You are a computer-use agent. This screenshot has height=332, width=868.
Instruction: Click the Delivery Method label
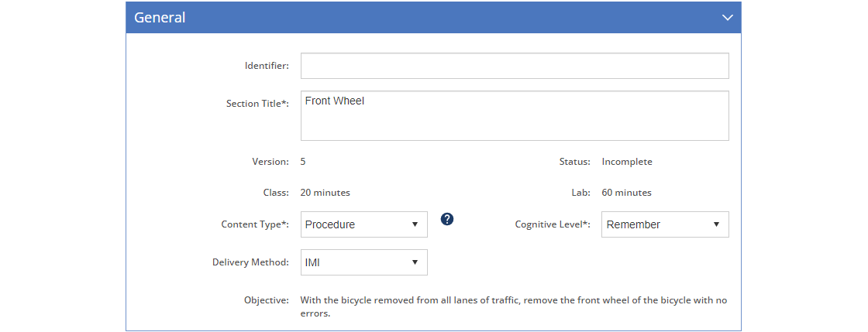[251, 262]
